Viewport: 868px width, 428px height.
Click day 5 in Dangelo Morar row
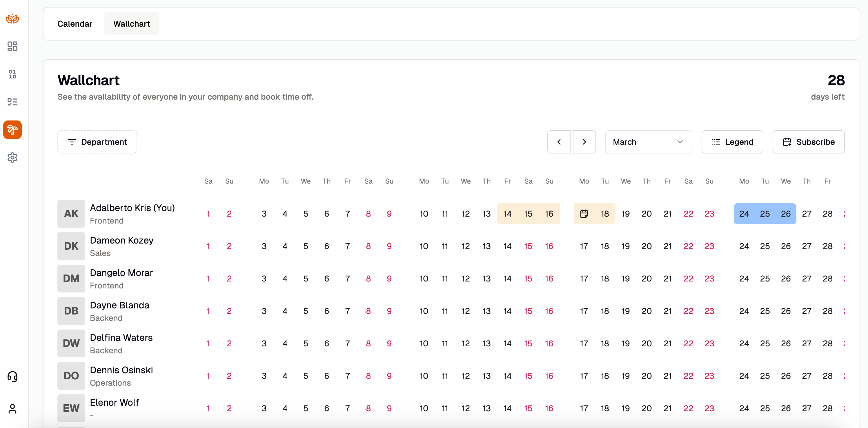pos(306,278)
